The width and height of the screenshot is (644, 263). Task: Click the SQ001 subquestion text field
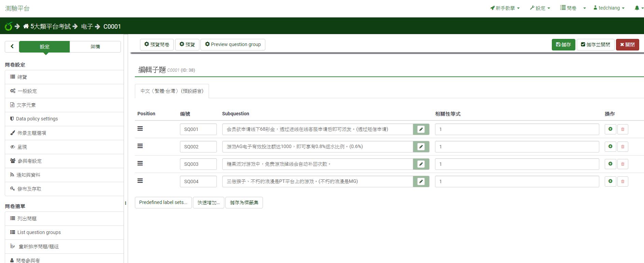coord(318,129)
